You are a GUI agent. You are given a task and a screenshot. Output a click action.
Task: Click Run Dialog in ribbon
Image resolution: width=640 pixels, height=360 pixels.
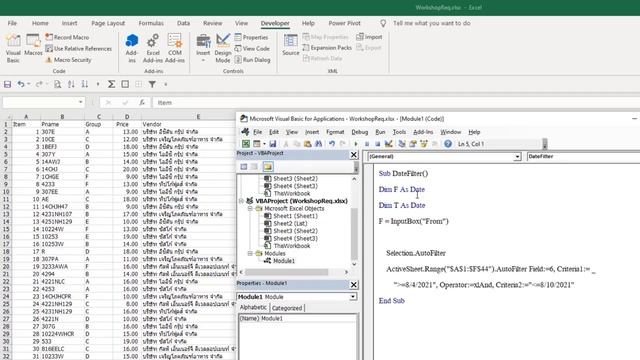(252, 60)
